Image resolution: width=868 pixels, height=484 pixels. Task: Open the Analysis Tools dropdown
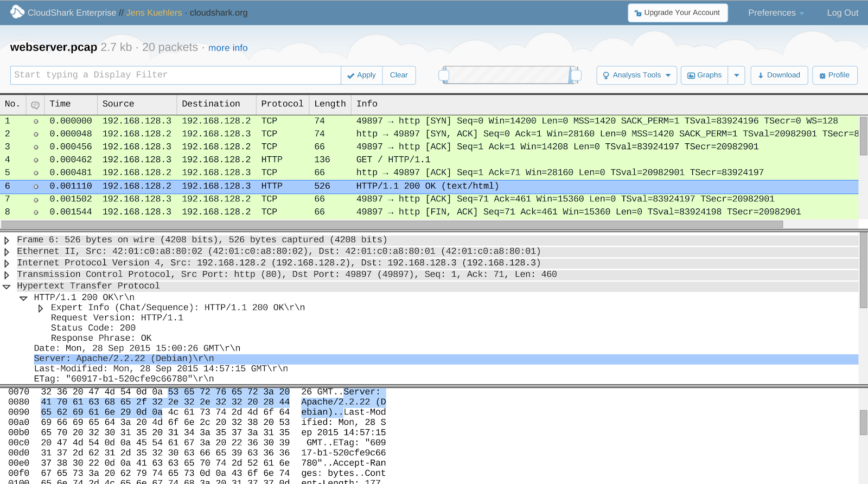tap(636, 75)
